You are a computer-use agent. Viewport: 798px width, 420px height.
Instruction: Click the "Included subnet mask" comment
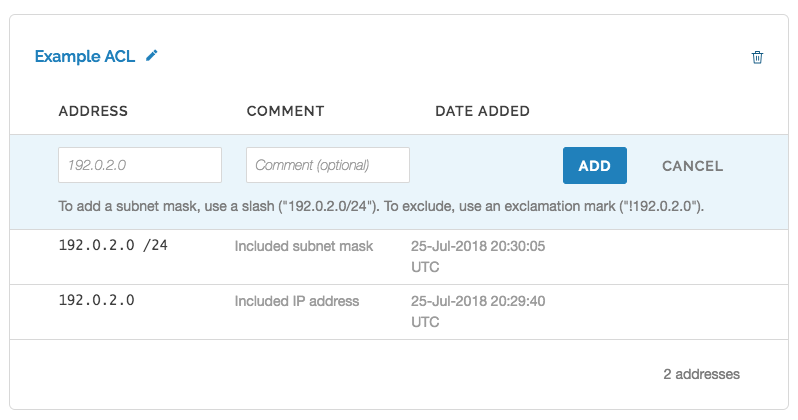click(304, 245)
